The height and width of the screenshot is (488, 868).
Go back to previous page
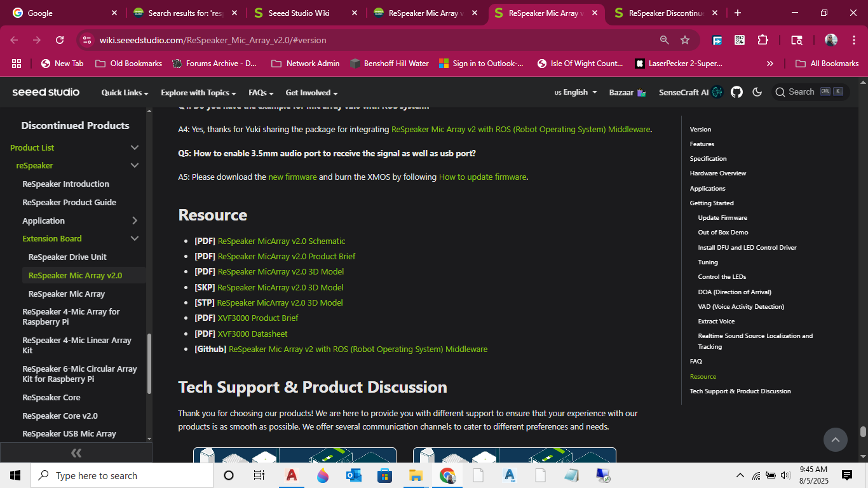[x=15, y=40]
